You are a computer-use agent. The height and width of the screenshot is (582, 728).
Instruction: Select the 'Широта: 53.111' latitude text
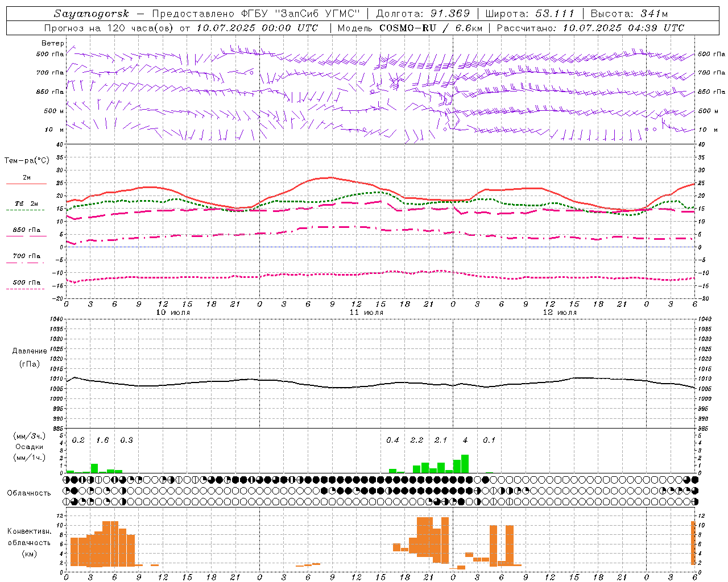[530, 14]
